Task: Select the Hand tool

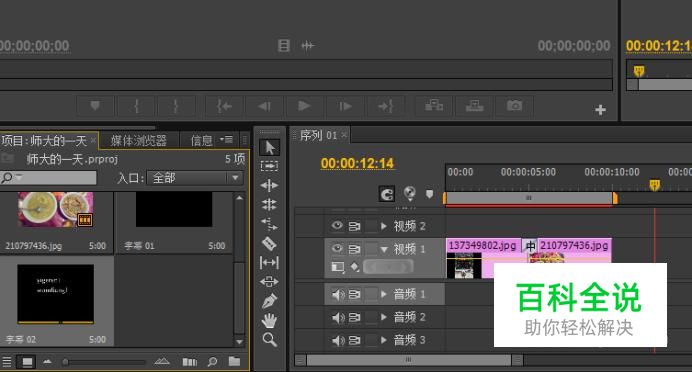Action: click(269, 320)
